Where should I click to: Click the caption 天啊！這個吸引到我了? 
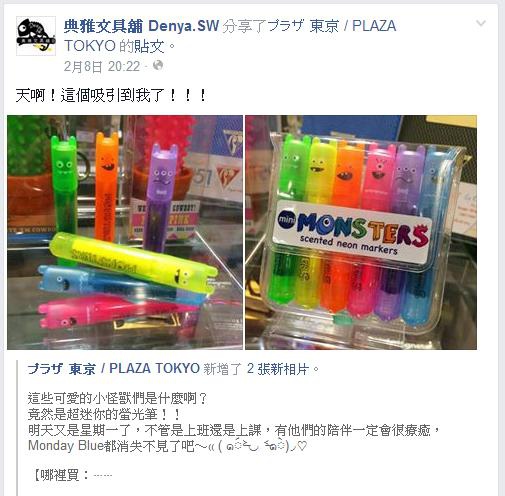111,96
